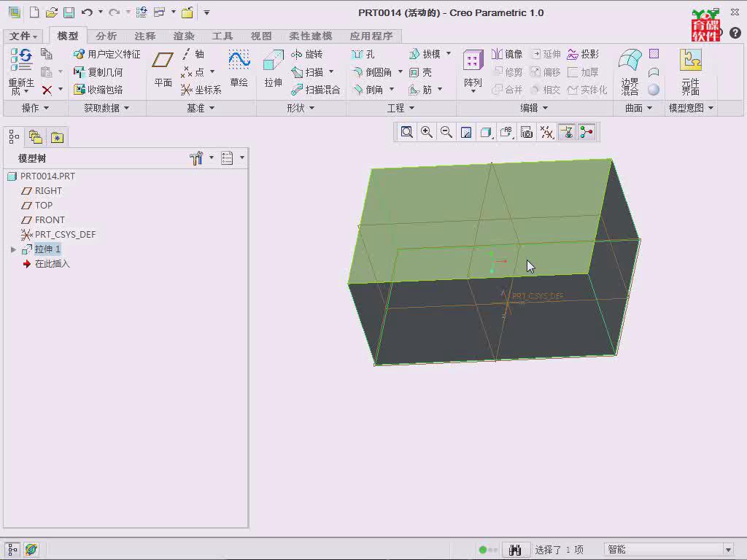The image size is (747, 560).
Task: Select the RIGHT datum plane in model tree
Action: 42,190
